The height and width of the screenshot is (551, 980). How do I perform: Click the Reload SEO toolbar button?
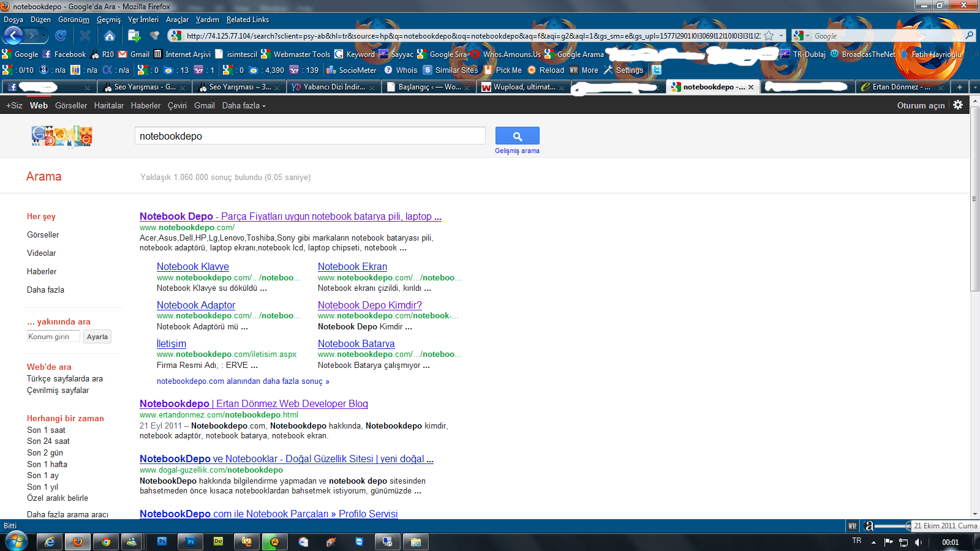546,70
